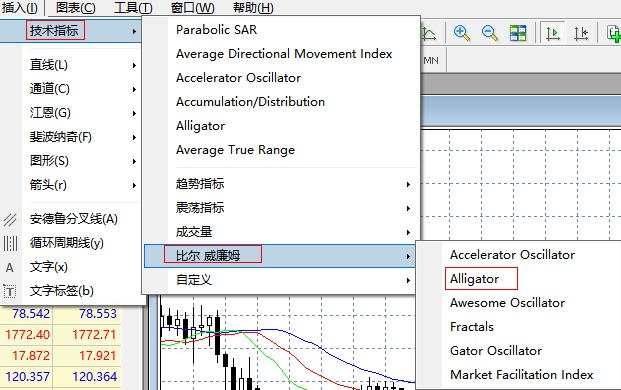Click the zoom in magnifier icon
The height and width of the screenshot is (390, 621).
click(462, 33)
